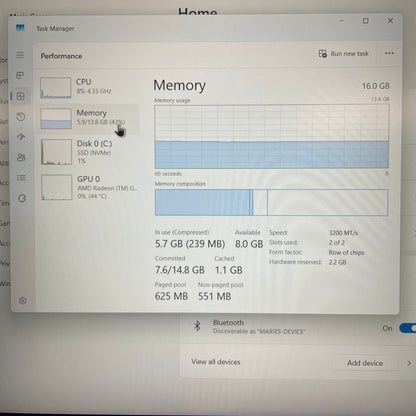
Task: Select the Performance page icon in sidebar
Action: (20, 96)
